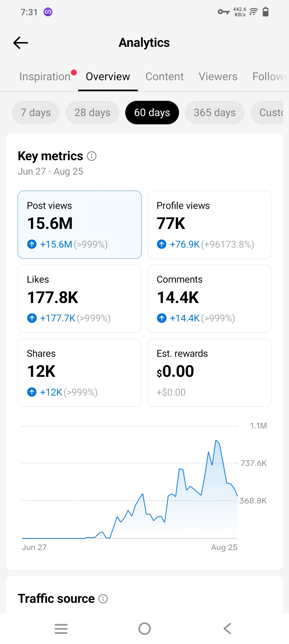This screenshot has width=289, height=644.
Task: Select the Post views metric card
Action: click(79, 225)
